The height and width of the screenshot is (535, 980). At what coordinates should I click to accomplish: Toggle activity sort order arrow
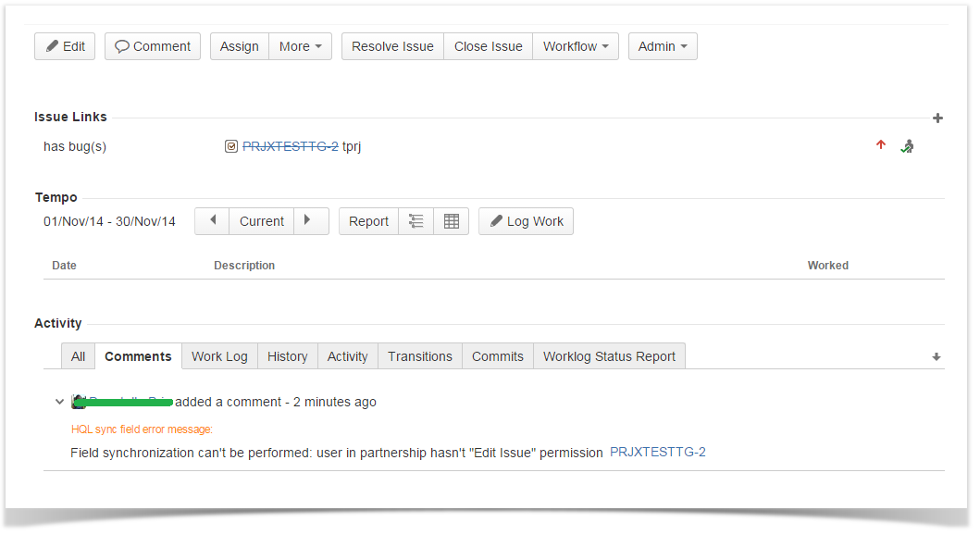(x=936, y=357)
